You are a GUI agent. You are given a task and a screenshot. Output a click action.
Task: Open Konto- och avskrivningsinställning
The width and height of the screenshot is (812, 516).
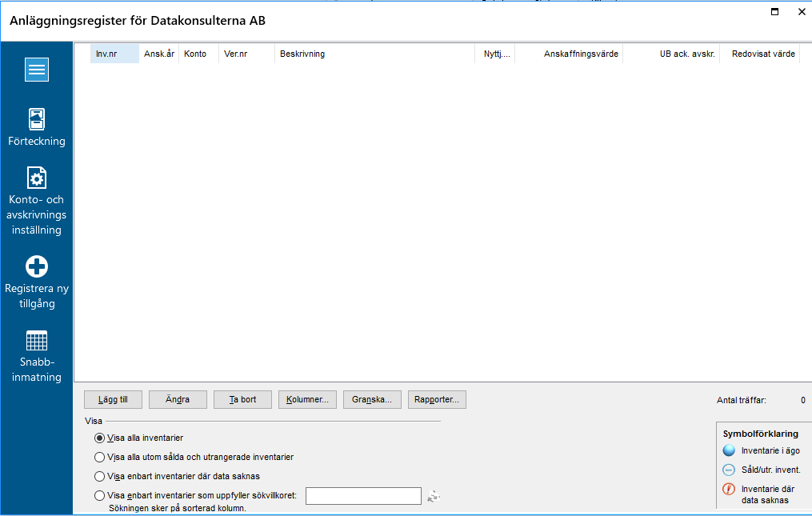(37, 201)
